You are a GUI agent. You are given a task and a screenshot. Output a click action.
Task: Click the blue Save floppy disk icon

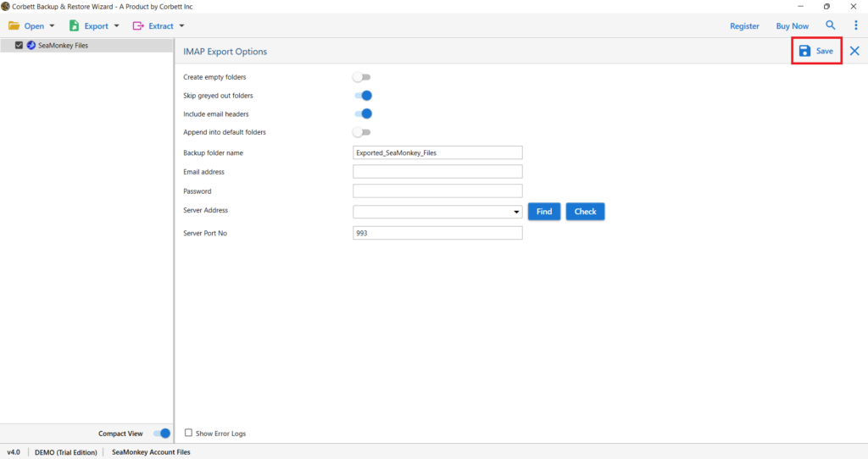pos(805,51)
